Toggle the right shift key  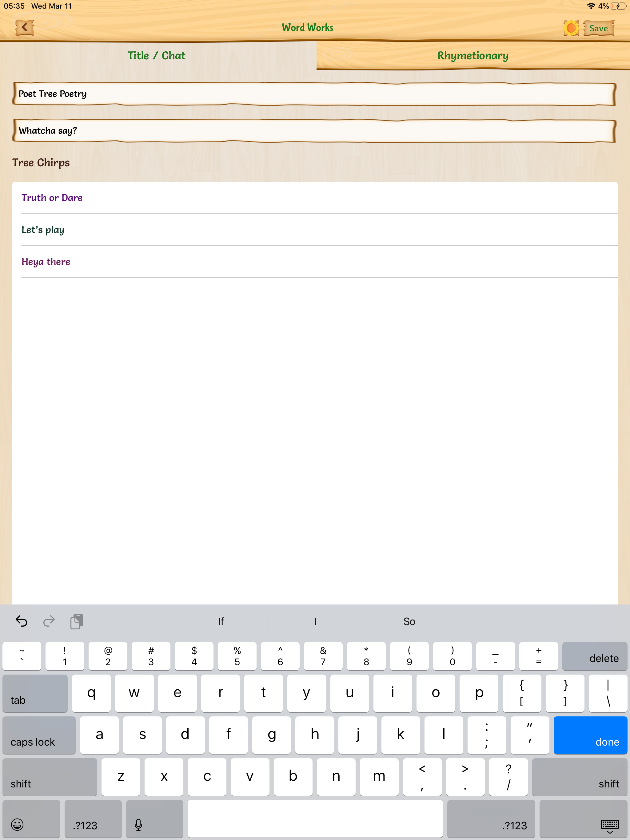[580, 777]
